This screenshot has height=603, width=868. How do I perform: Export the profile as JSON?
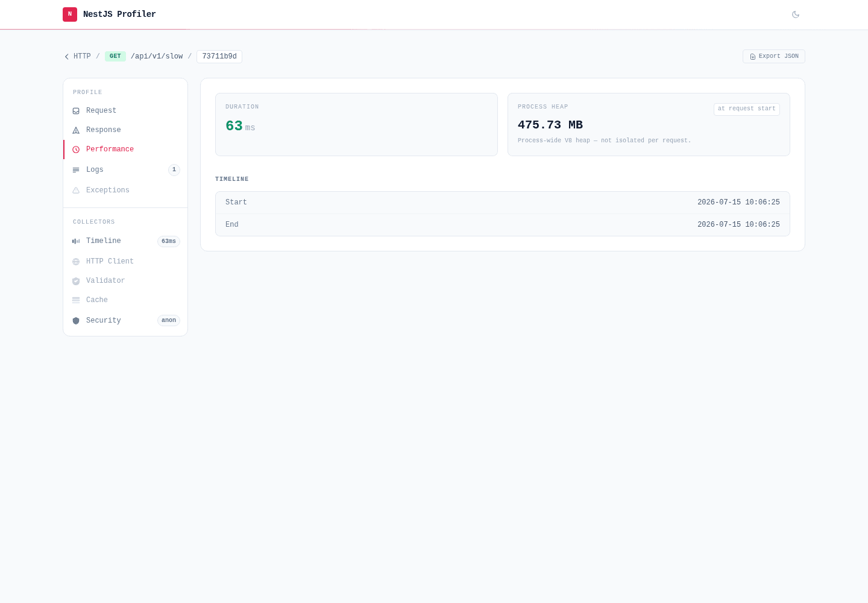pyautogui.click(x=774, y=57)
